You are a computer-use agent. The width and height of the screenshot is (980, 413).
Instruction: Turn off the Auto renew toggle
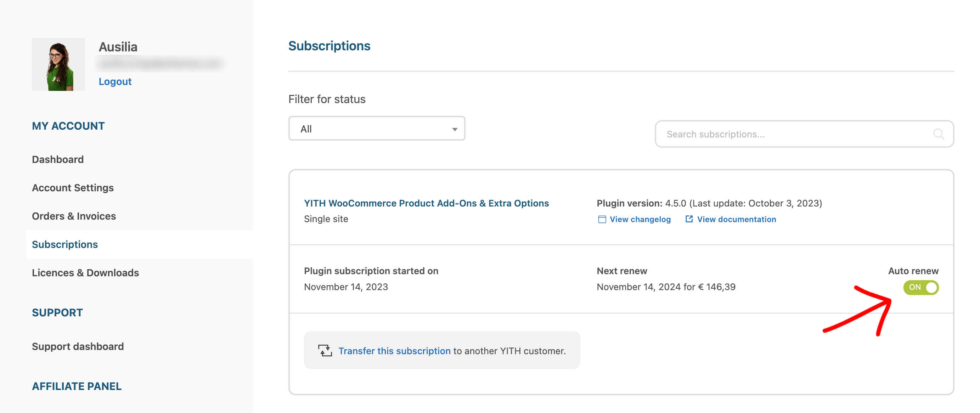click(920, 288)
